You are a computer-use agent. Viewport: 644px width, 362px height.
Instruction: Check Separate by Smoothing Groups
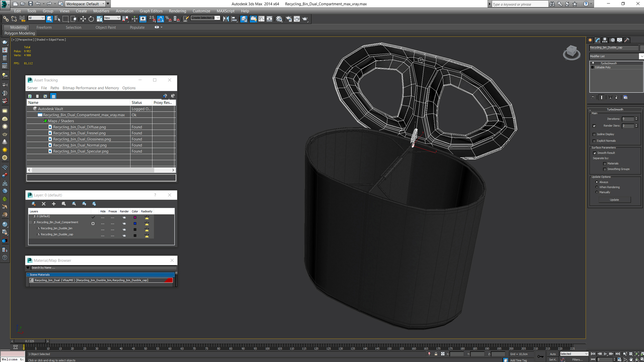(x=605, y=169)
